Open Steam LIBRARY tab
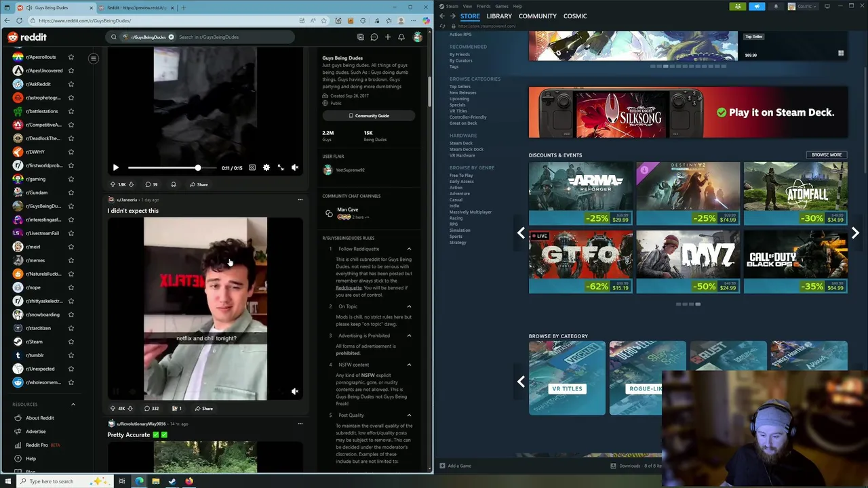Viewport: 868px width, 488px height. (x=499, y=16)
